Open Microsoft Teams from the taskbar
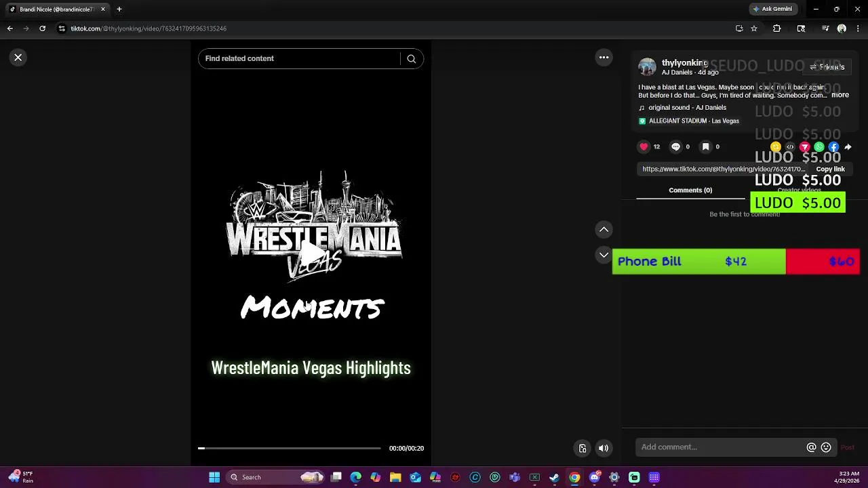 515,477
